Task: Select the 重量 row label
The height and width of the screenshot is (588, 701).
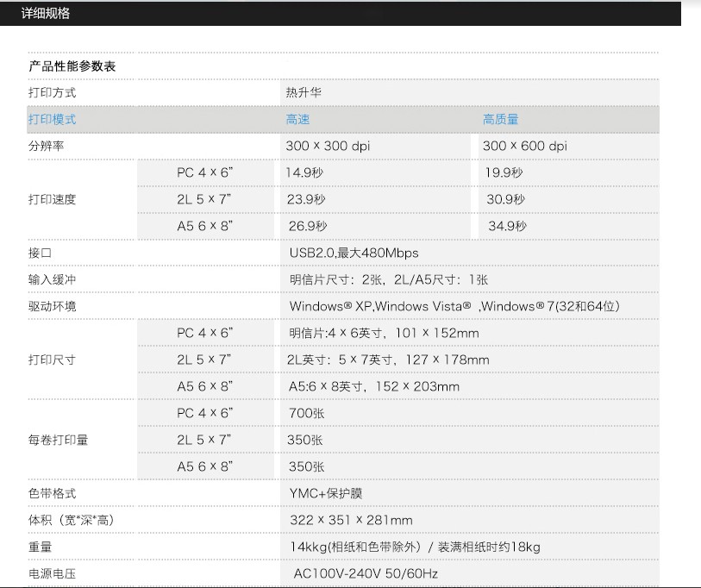Action: [x=40, y=547]
